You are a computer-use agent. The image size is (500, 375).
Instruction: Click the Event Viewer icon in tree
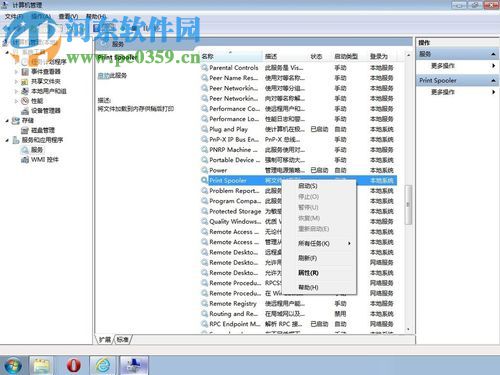click(25, 72)
